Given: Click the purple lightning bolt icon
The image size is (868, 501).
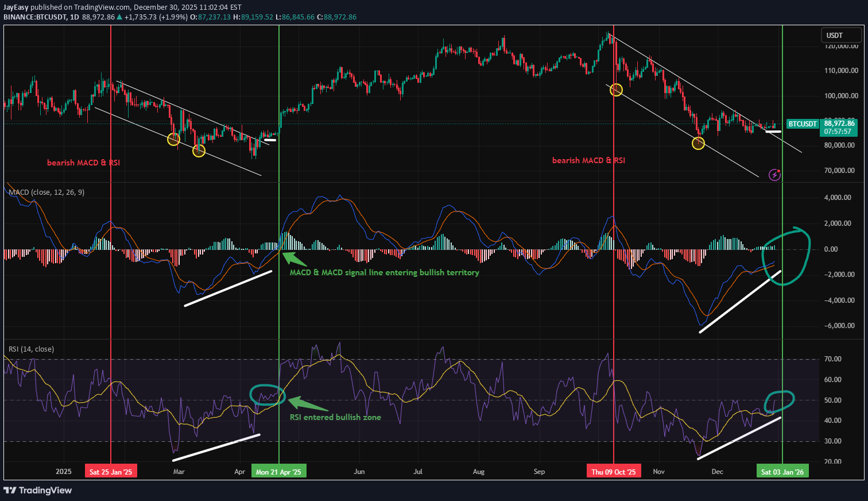Looking at the screenshot, I should click(x=774, y=174).
